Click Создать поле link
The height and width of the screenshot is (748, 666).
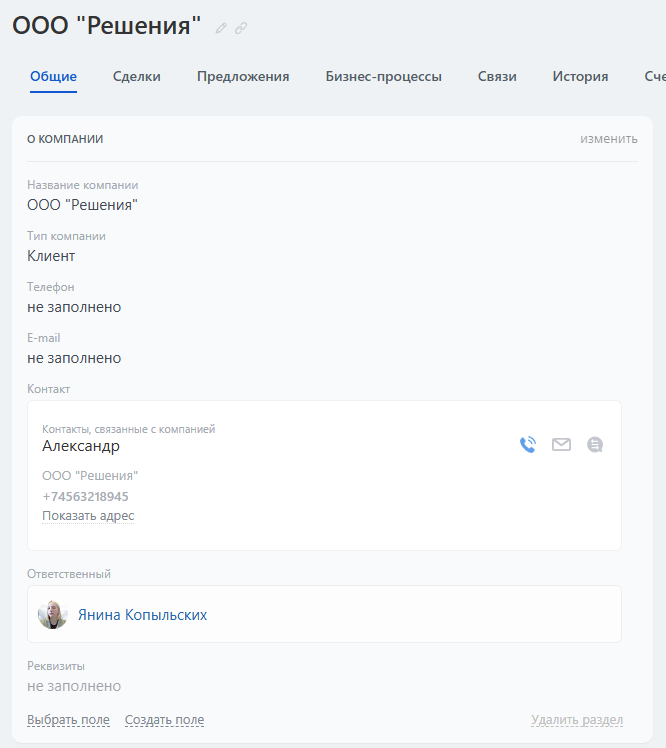164,720
